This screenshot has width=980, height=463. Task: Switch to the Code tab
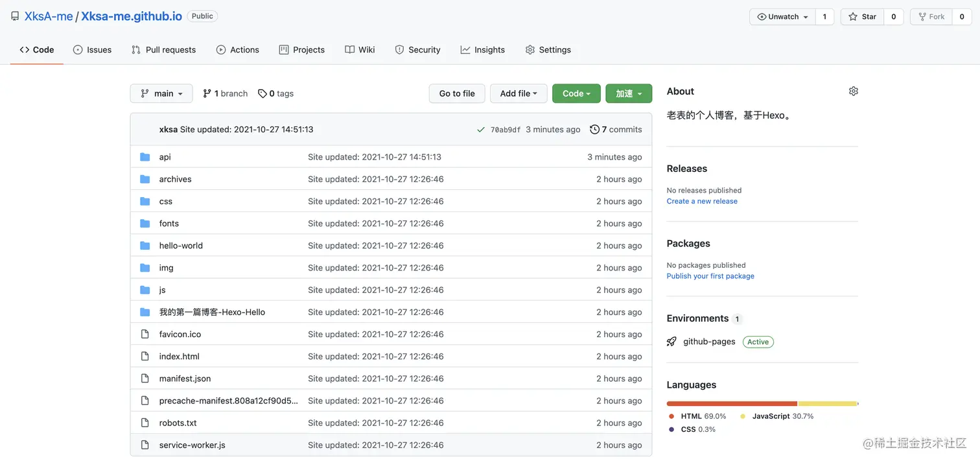point(37,50)
